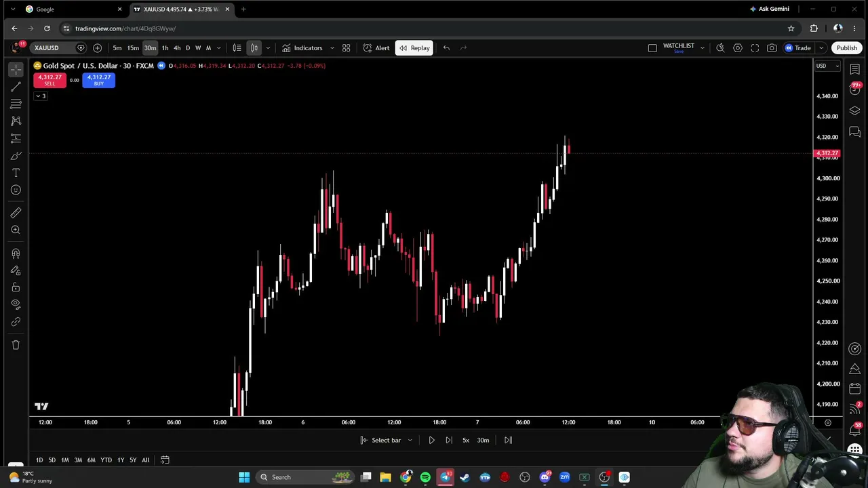Open the Fibonacci retracement tools

click(x=16, y=104)
